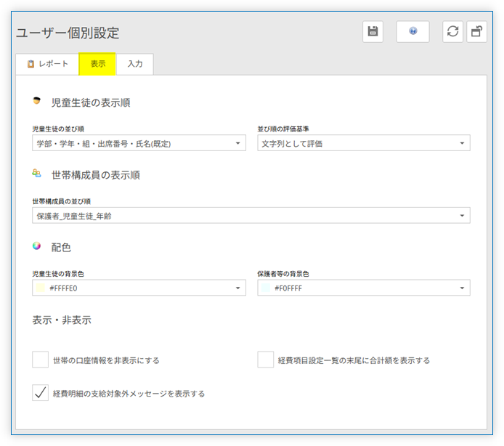The image size is (504, 446).
Task: Open the 入力 tab
Action: coord(134,64)
